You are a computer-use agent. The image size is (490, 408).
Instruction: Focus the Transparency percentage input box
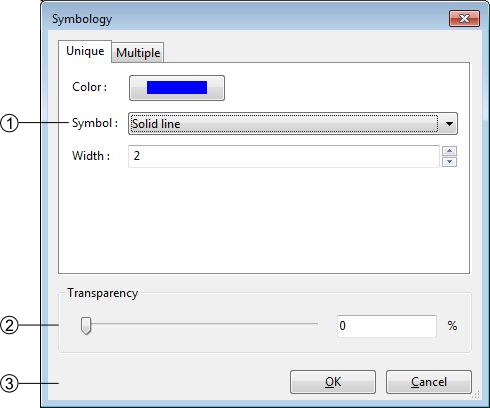pyautogui.click(x=387, y=326)
